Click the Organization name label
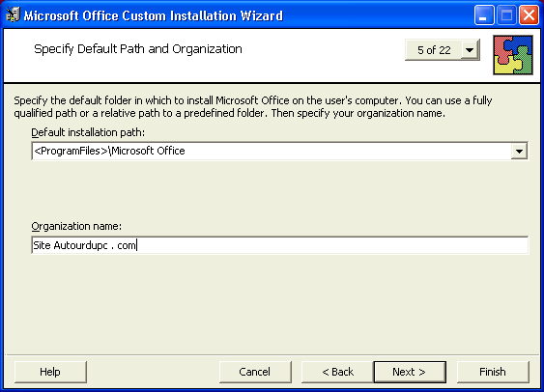The width and height of the screenshot is (544, 392). pyautogui.click(x=76, y=226)
